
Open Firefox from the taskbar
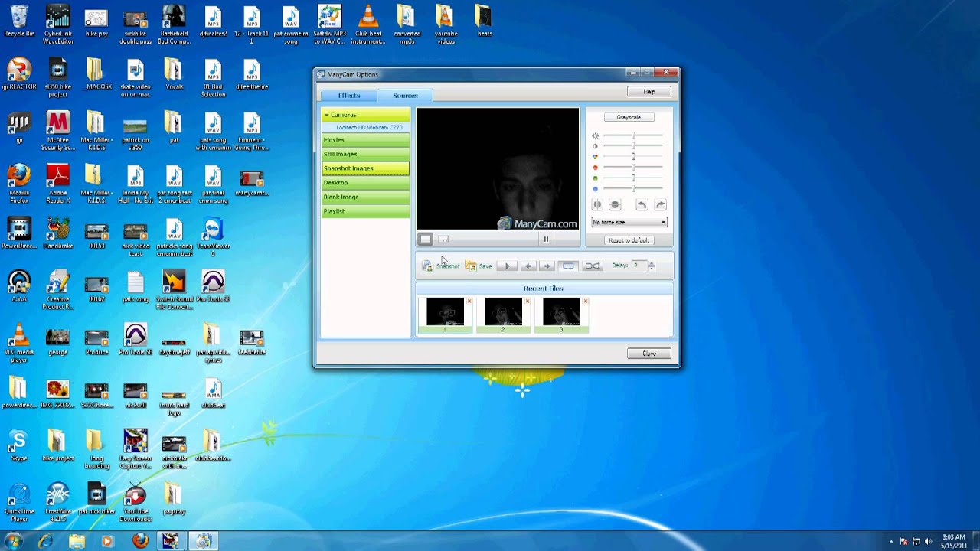[x=139, y=541]
